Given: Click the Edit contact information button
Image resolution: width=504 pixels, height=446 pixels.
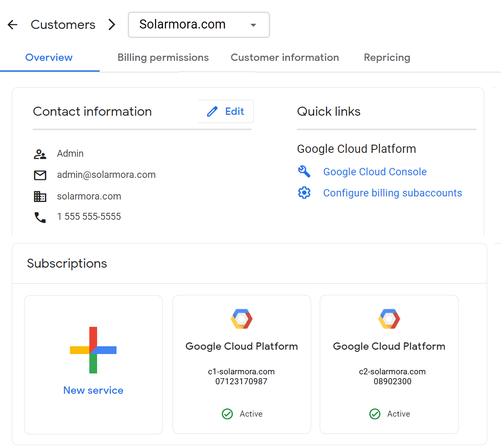Looking at the screenshot, I should point(226,111).
